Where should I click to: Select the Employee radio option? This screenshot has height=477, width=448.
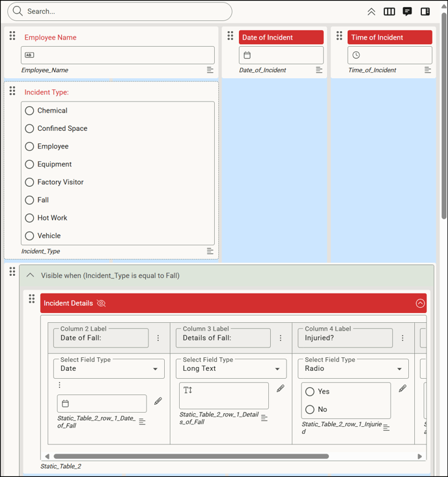point(29,146)
